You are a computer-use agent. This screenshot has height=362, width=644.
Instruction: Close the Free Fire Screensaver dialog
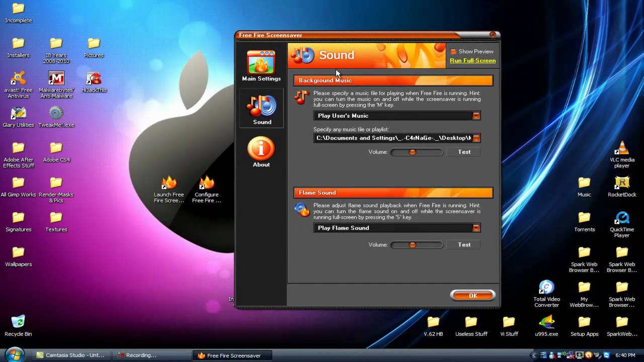(x=493, y=35)
